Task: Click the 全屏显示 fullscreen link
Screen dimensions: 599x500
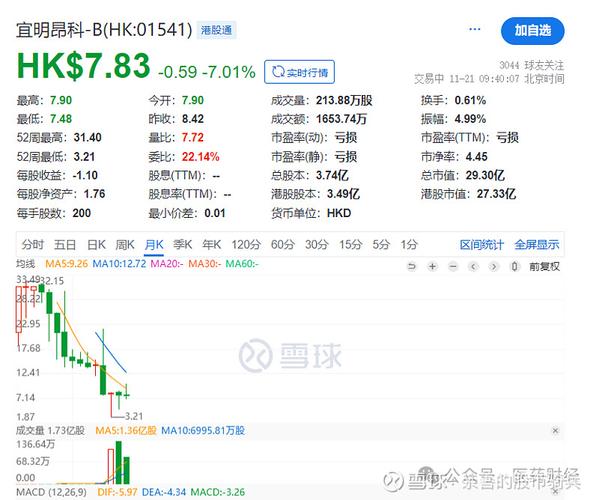Action: coord(537,244)
